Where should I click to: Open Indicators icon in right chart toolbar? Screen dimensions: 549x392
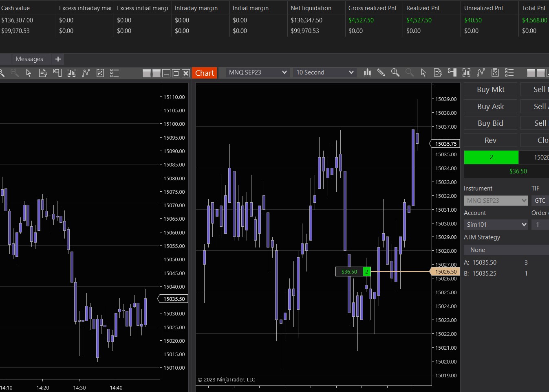tap(467, 72)
